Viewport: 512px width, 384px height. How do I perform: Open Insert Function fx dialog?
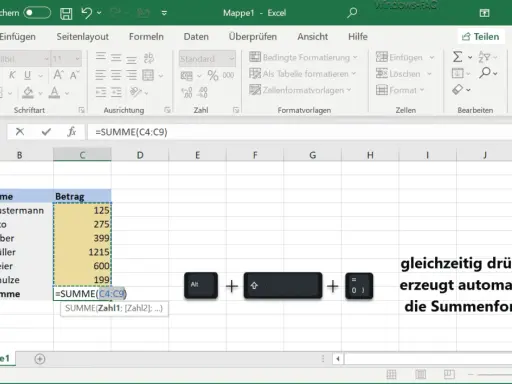point(71,132)
